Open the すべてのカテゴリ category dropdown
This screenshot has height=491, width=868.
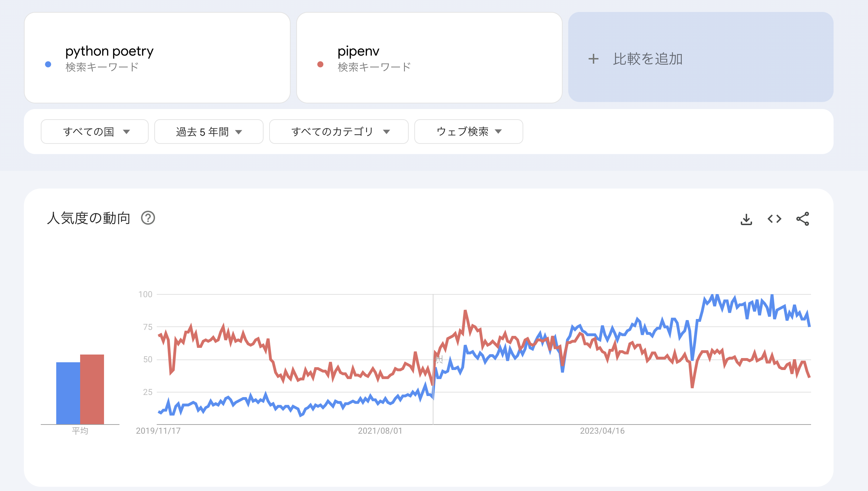click(338, 132)
